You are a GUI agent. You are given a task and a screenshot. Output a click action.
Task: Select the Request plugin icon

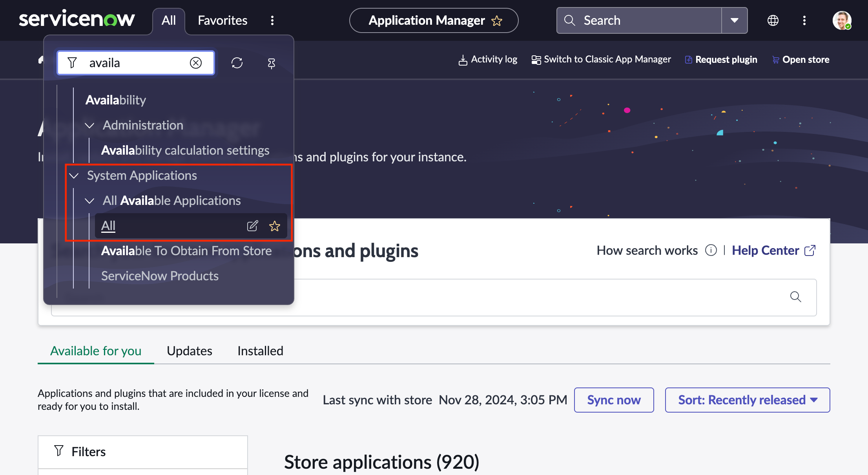click(x=689, y=59)
